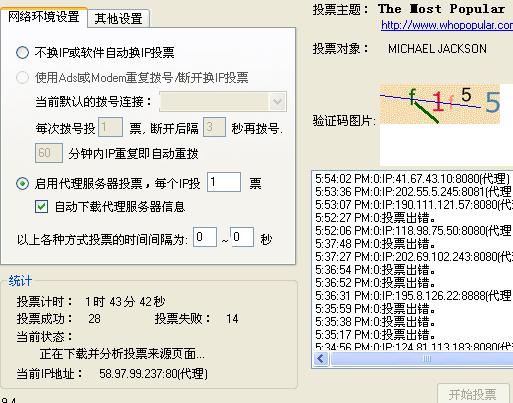Choose the Adsl/Modem重复拨号 radio option
Viewport: 513px width, 403px height.
pos(22,78)
